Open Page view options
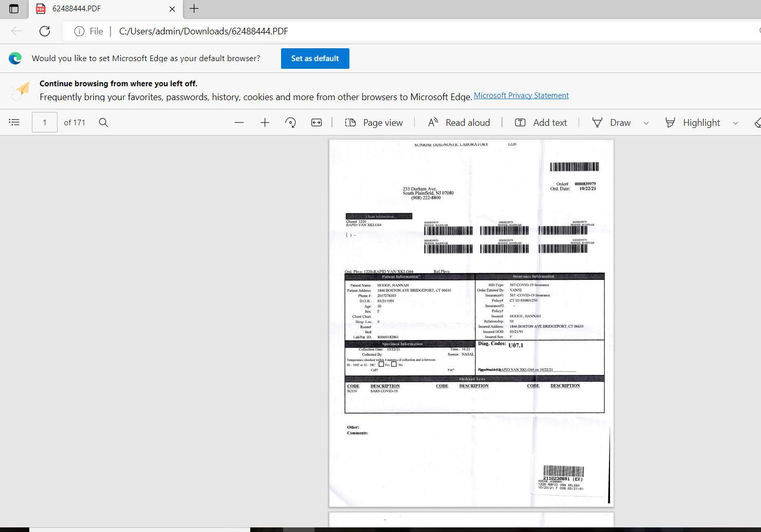The width and height of the screenshot is (761, 532). (374, 123)
